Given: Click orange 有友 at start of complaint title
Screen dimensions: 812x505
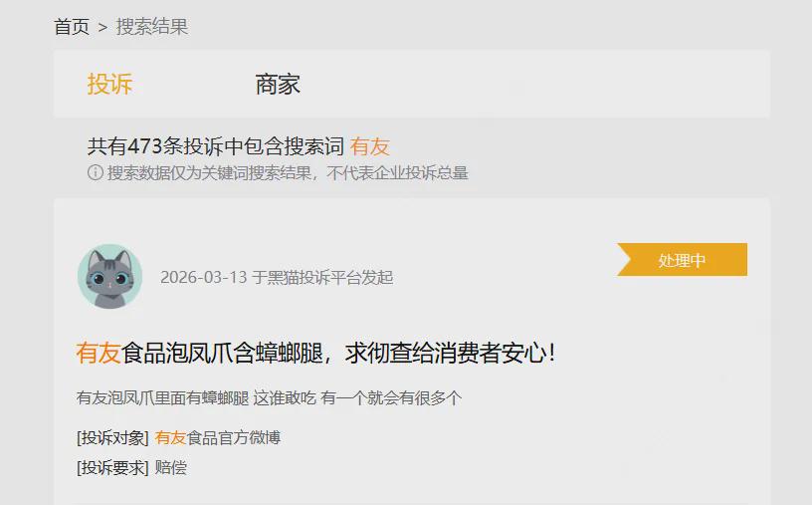Looking at the screenshot, I should [99, 353].
